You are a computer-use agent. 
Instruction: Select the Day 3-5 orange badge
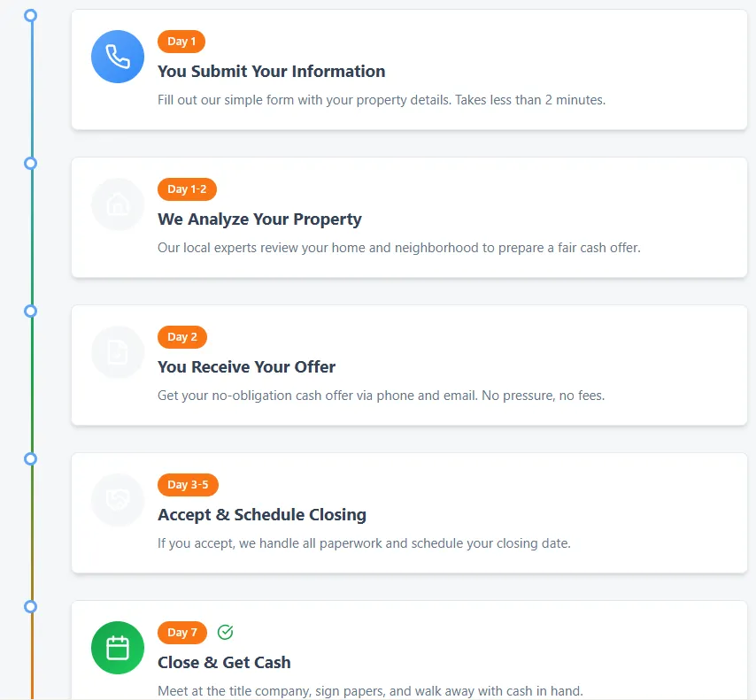[188, 485]
